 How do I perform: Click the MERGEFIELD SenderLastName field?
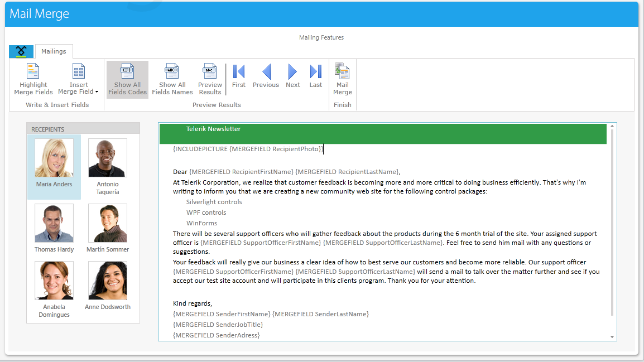tap(321, 314)
